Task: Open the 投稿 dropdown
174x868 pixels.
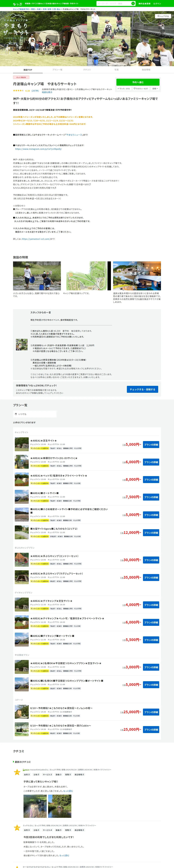Action: tap(155, 89)
